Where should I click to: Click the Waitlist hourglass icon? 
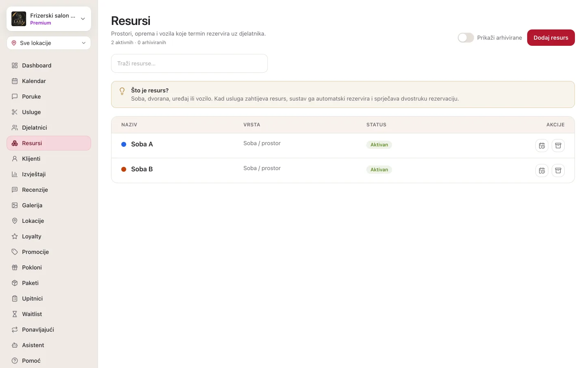(x=15, y=314)
